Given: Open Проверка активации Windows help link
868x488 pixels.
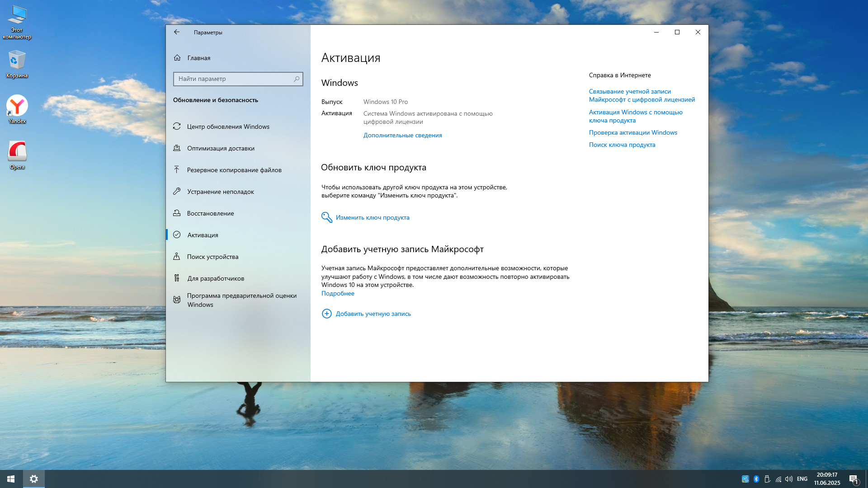Looking at the screenshot, I should click(632, 132).
